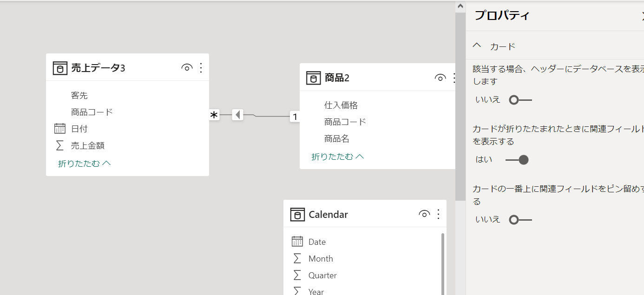Click the Calendar table icon

point(297,215)
